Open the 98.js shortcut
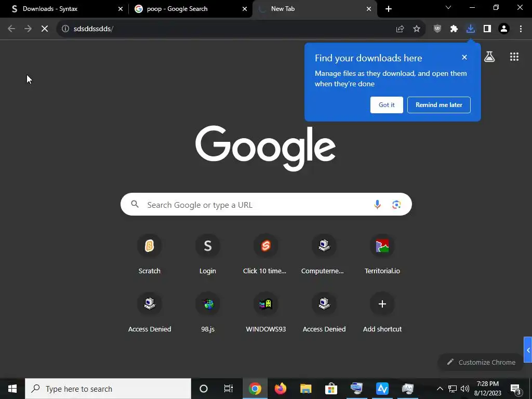The width and height of the screenshot is (532, 399). pos(208,312)
